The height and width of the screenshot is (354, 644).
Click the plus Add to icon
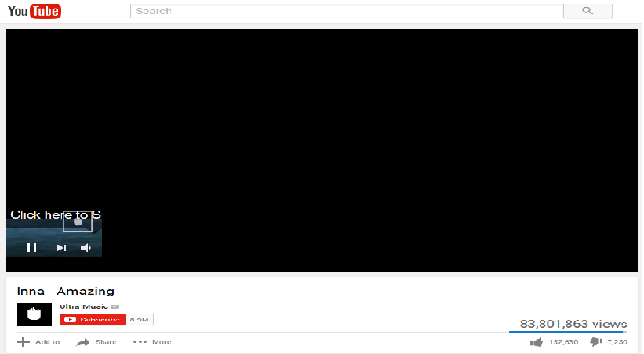23,342
